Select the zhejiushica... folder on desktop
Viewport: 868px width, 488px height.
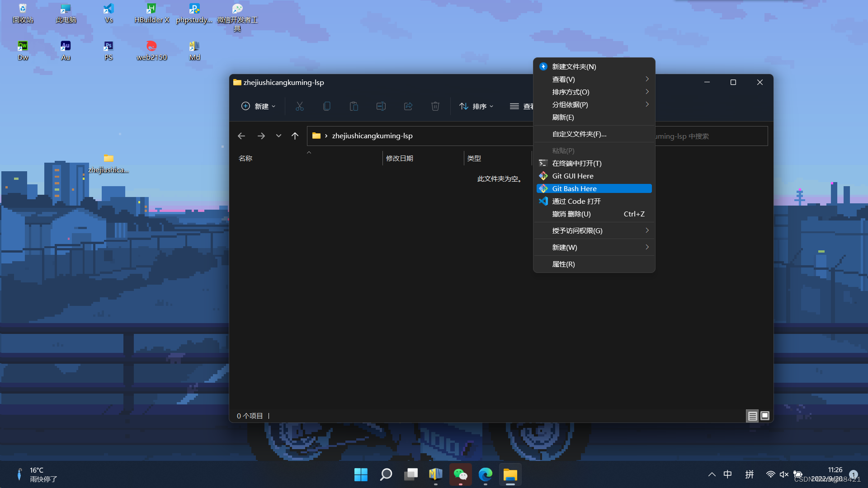point(108,164)
